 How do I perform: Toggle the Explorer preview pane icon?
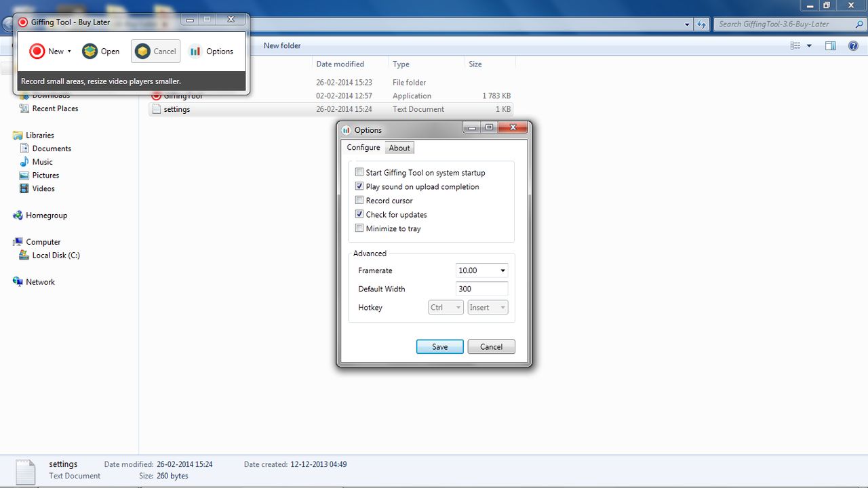pyautogui.click(x=830, y=45)
